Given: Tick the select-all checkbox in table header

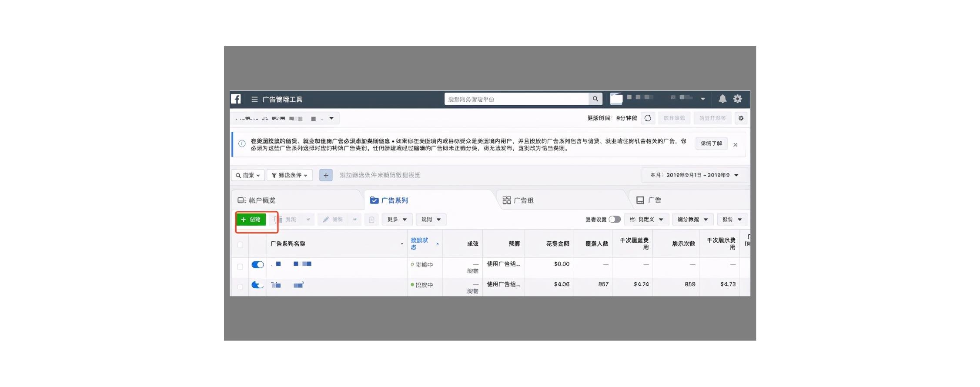Looking at the screenshot, I should [240, 245].
